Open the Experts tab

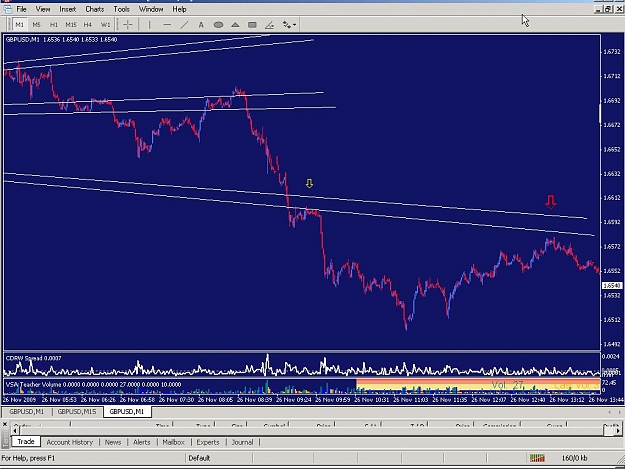[208, 442]
